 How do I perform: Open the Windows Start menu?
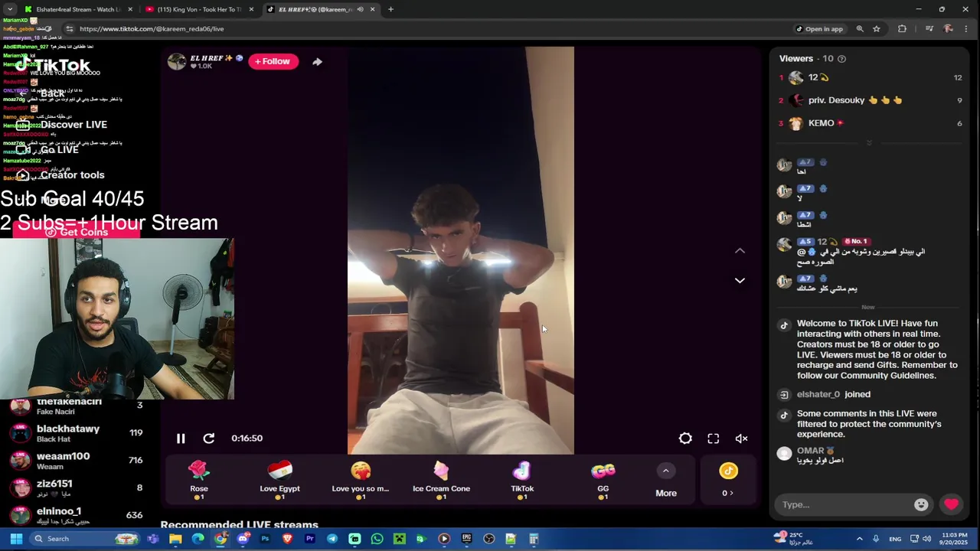[16, 539]
